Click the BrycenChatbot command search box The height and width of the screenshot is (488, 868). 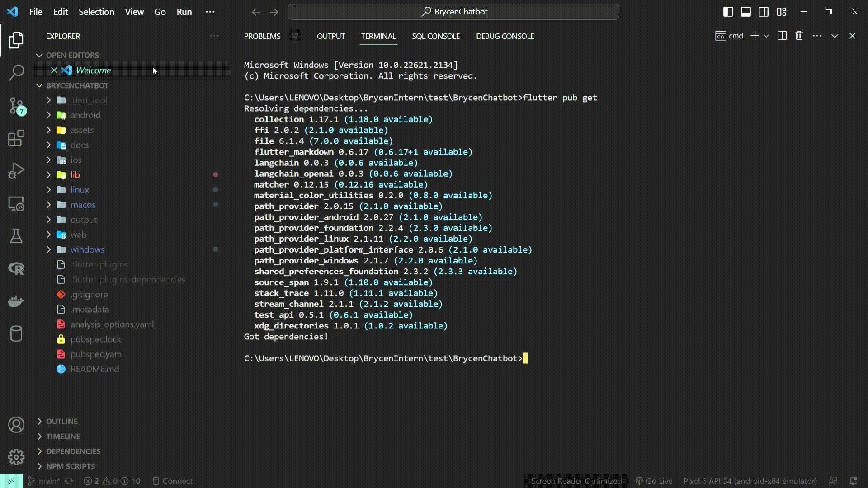(453, 12)
